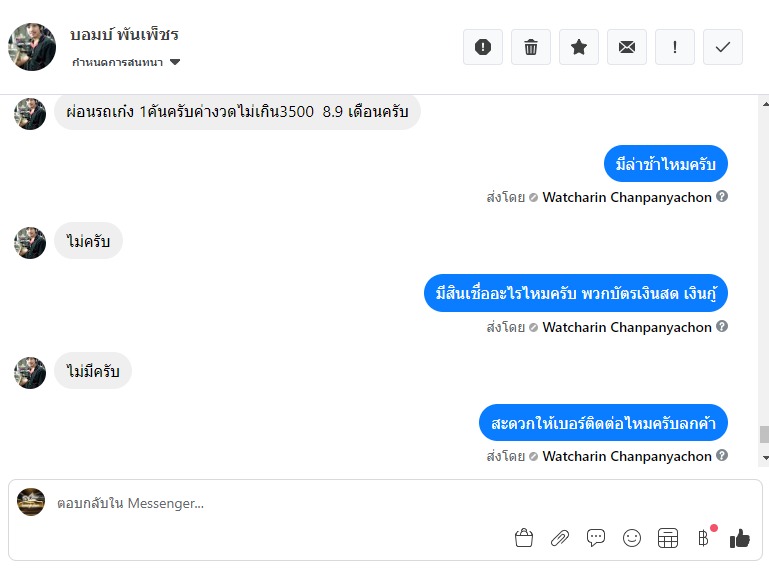Open the calendar appointment icon
The width and height of the screenshot is (769, 569).
click(667, 538)
